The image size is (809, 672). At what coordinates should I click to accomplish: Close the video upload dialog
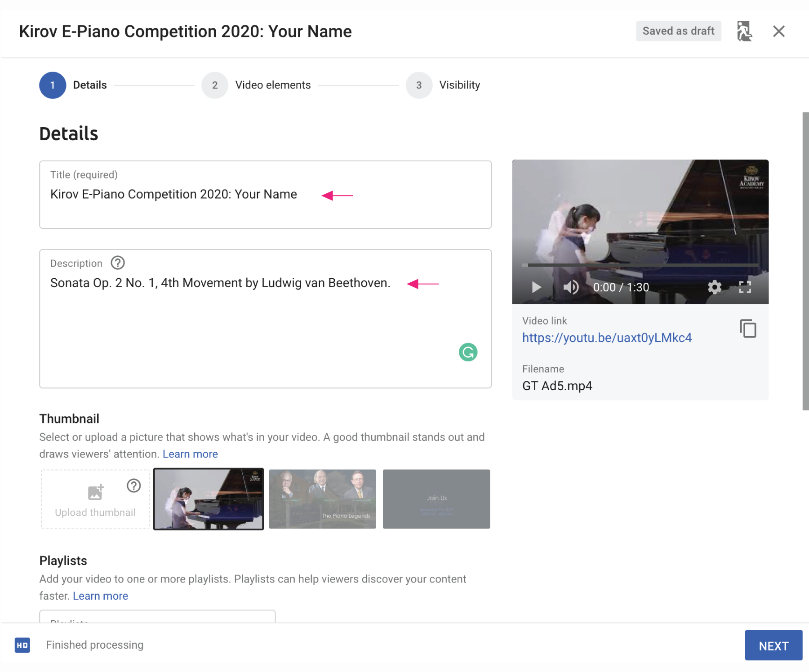[778, 31]
